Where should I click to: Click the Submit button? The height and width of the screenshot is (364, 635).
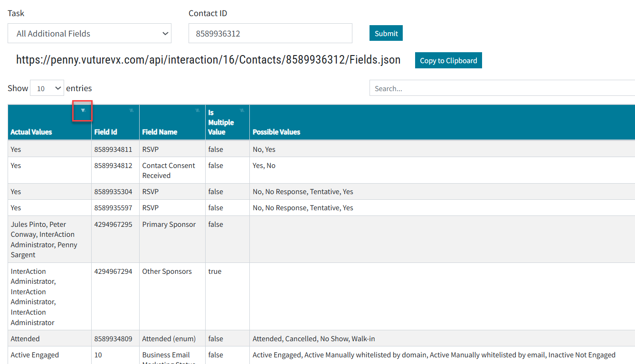(x=386, y=33)
